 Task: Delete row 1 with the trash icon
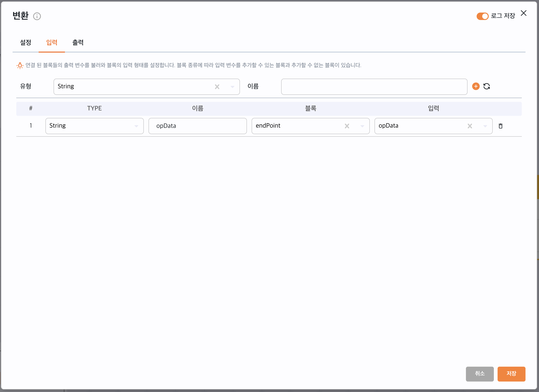click(501, 126)
